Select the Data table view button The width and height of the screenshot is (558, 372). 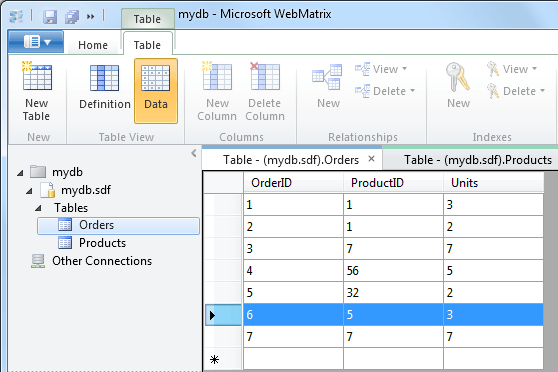click(156, 91)
